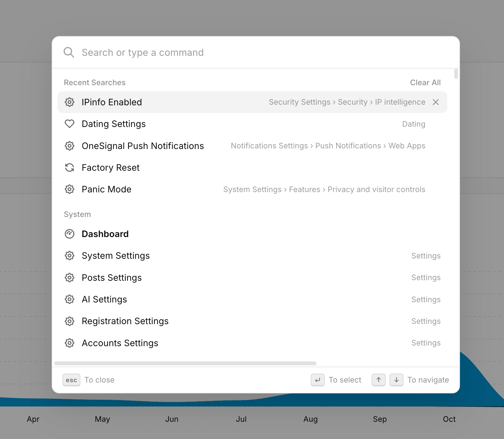This screenshot has width=504, height=439.
Task: Click the gear icon beside AI Settings
Action: tap(70, 299)
